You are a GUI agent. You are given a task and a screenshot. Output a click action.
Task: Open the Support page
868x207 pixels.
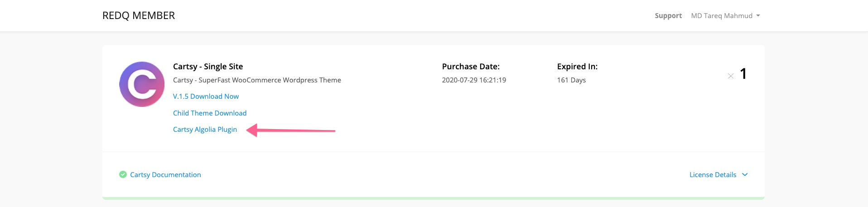(x=668, y=16)
